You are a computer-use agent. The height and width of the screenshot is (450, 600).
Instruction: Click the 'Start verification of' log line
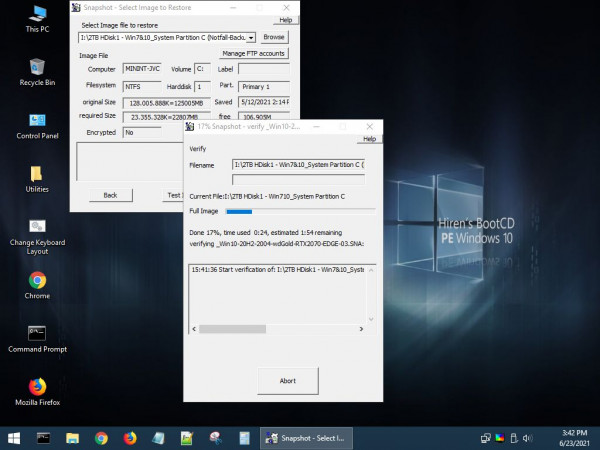[x=277, y=270]
